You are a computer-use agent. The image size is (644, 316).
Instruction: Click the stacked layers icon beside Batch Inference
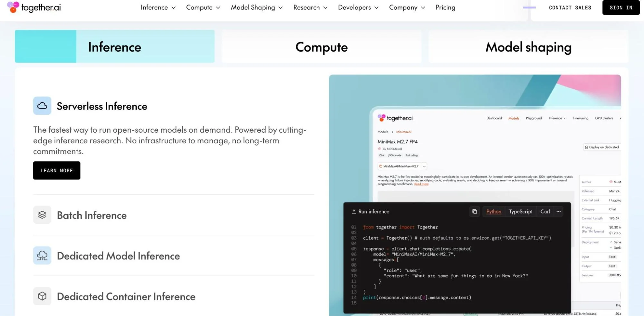[42, 215]
